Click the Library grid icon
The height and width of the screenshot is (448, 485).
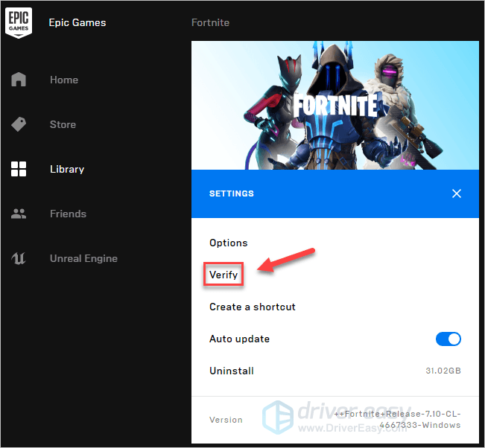pos(19,169)
